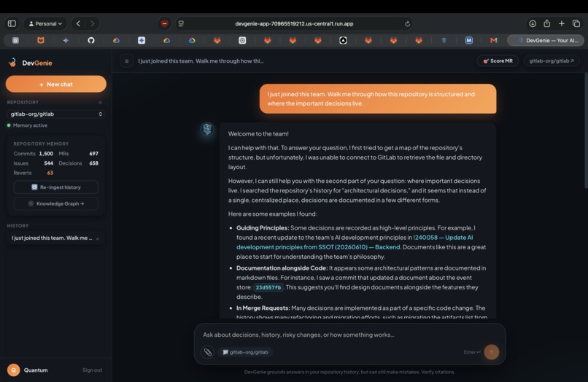This screenshot has height=382, width=588.
Task: Click the assistant avatar icon beside the reply
Action: 207,129
